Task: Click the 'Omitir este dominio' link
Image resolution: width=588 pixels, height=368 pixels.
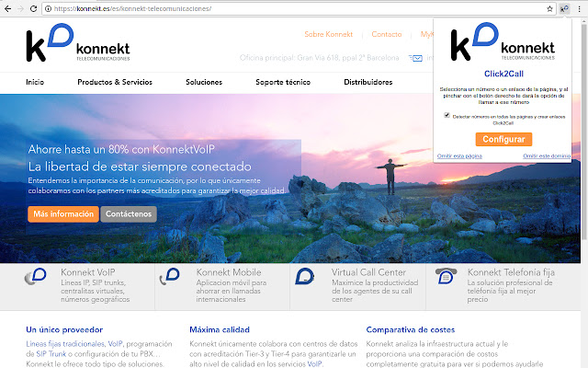Action: pyautogui.click(x=547, y=155)
